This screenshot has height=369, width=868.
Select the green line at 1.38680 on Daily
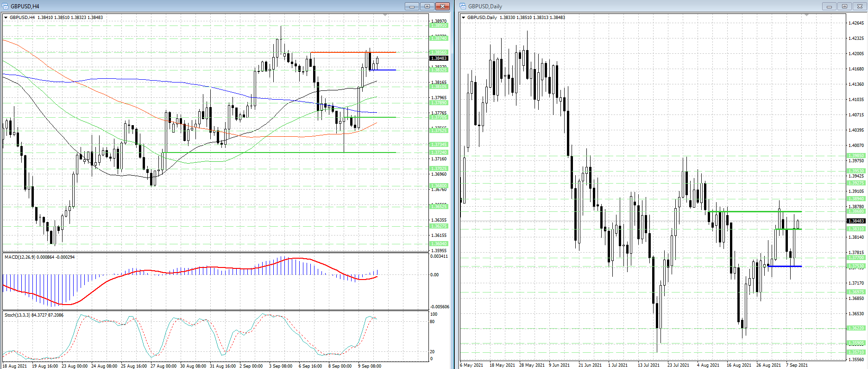755,211
